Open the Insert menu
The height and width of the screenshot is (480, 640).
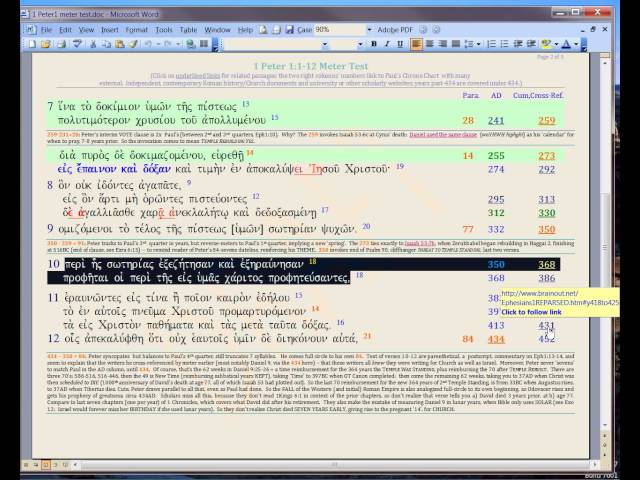point(109,30)
